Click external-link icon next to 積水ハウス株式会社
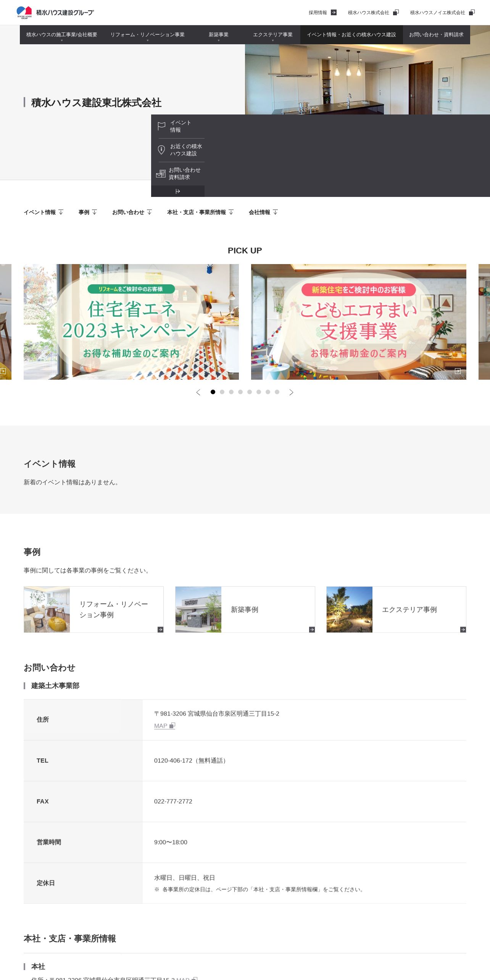Screen dimensions: 490x980 click(x=396, y=13)
